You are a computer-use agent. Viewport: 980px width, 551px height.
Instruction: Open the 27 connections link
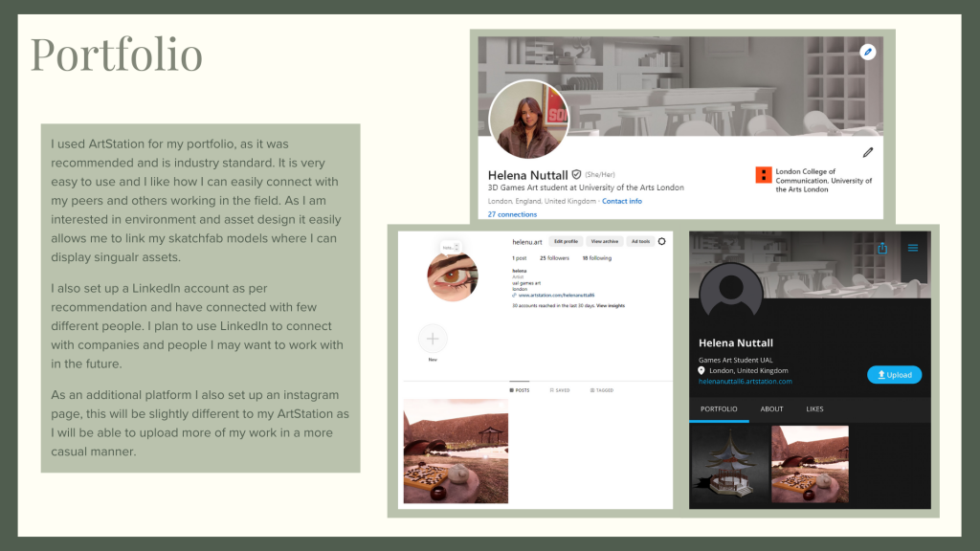pyautogui.click(x=512, y=214)
